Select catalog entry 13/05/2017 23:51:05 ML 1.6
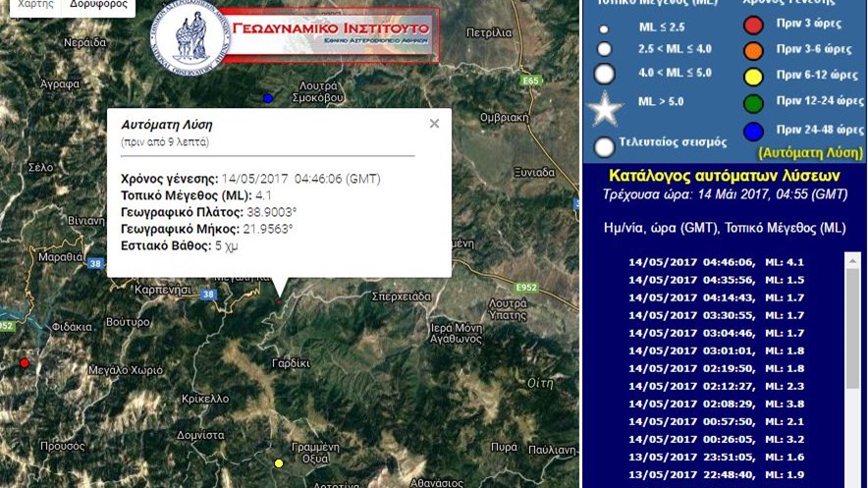The height and width of the screenshot is (488, 868). click(x=716, y=457)
